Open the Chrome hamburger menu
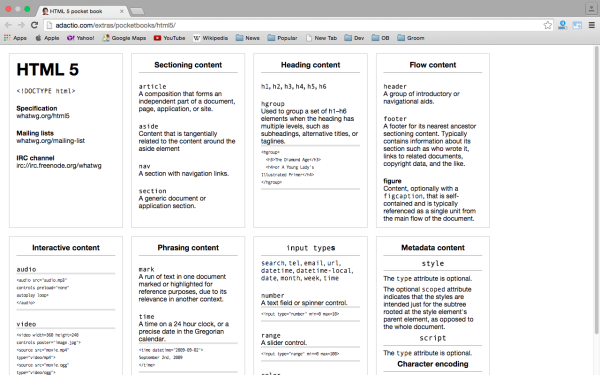600x375 pixels. pyautogui.click(x=592, y=25)
